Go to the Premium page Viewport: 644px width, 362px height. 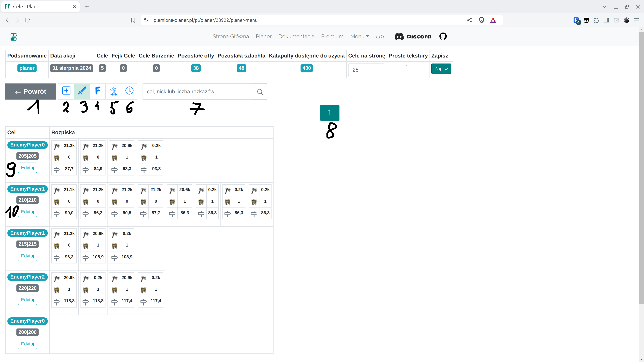332,37
